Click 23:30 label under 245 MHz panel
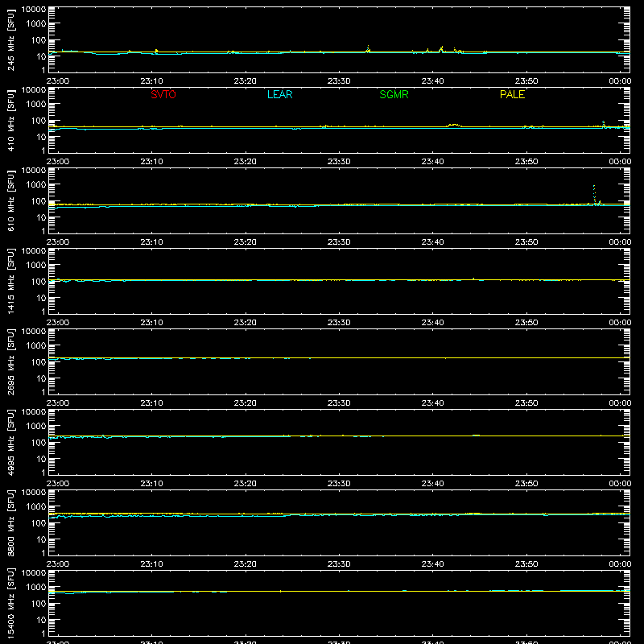 [x=339, y=81]
